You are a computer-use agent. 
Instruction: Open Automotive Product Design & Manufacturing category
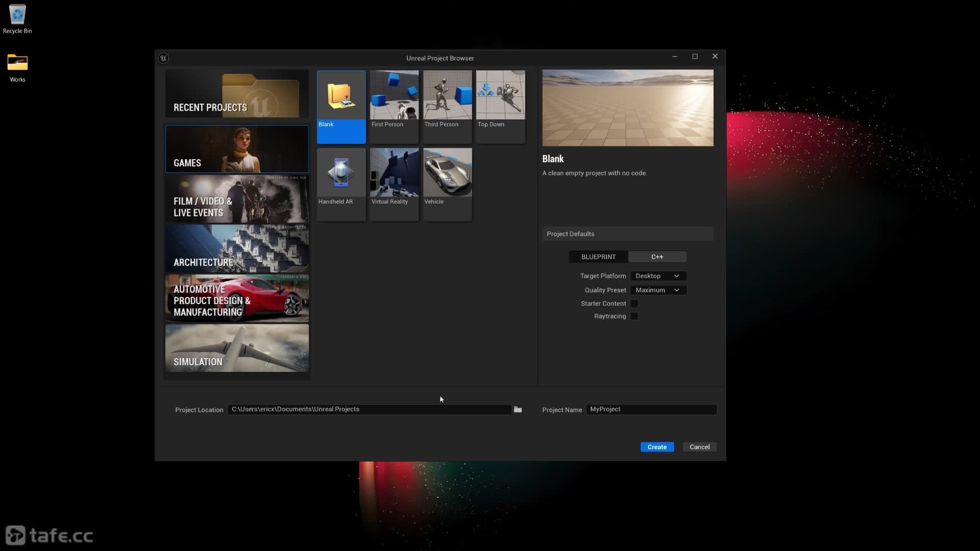click(x=237, y=298)
